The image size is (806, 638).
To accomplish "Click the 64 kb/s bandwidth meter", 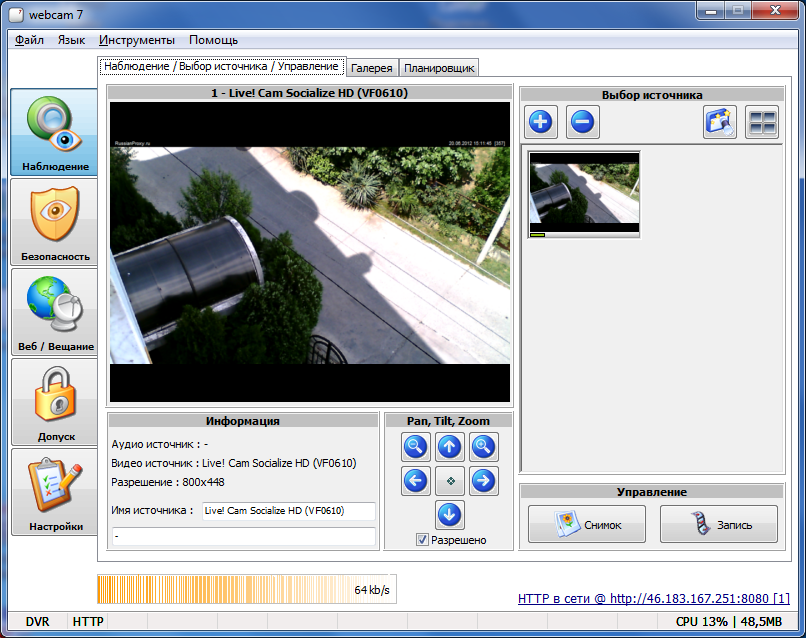I will coord(247,589).
